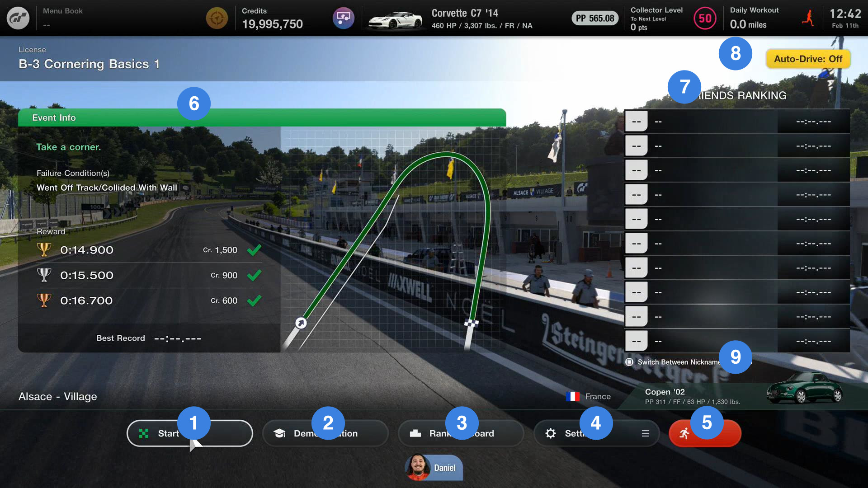Click the 12:42 clock
The height and width of the screenshot is (488, 868).
(x=845, y=14)
